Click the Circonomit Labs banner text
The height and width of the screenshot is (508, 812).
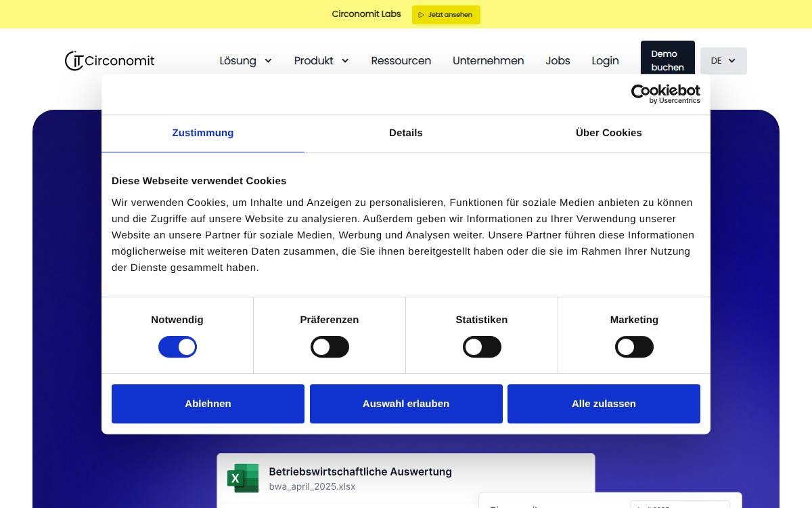(366, 14)
